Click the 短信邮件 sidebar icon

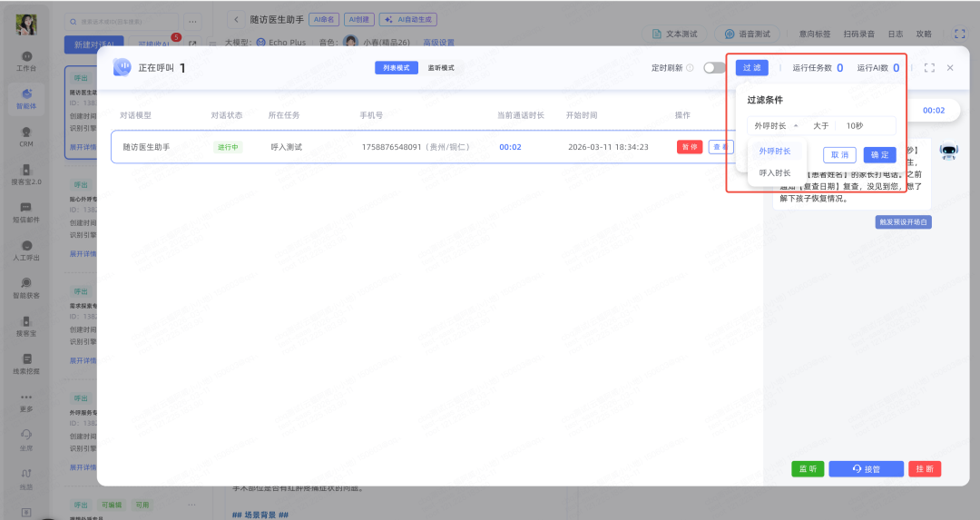26,211
